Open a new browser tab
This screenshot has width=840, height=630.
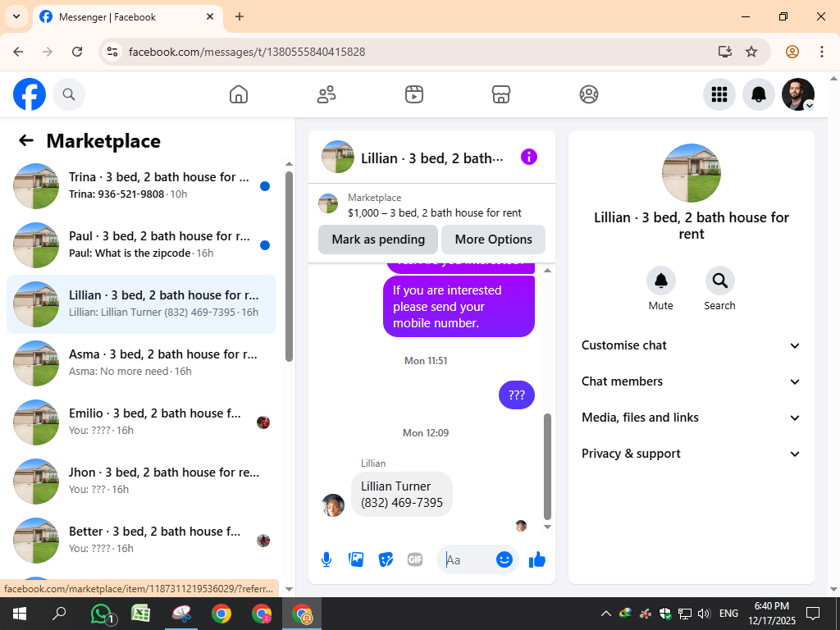pos(240,16)
